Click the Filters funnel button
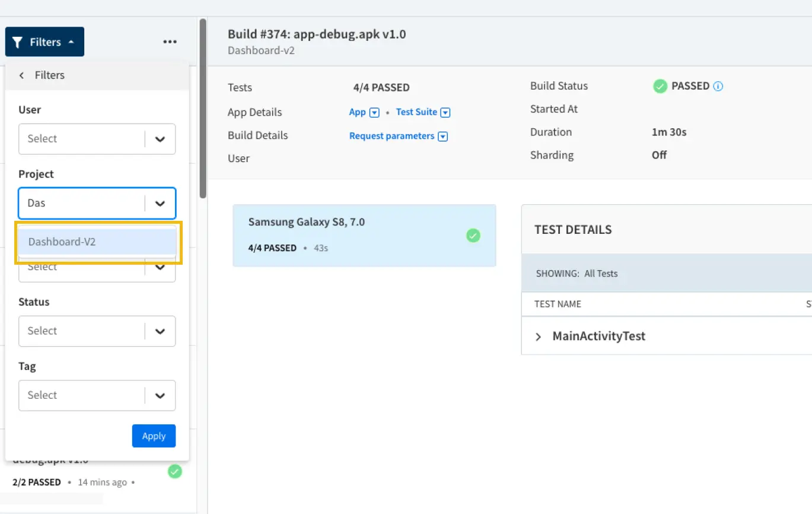This screenshot has height=514, width=812. point(44,42)
